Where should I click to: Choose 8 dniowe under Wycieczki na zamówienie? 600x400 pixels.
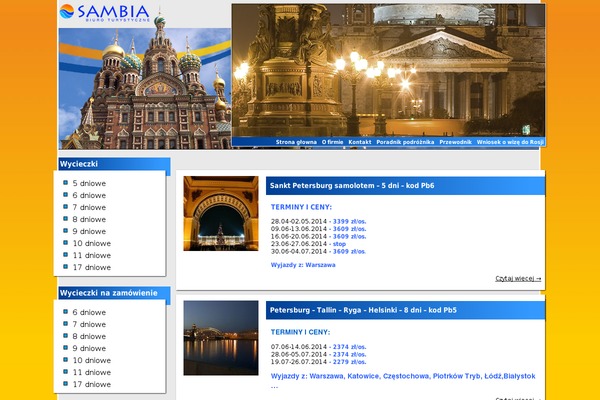[89, 336]
